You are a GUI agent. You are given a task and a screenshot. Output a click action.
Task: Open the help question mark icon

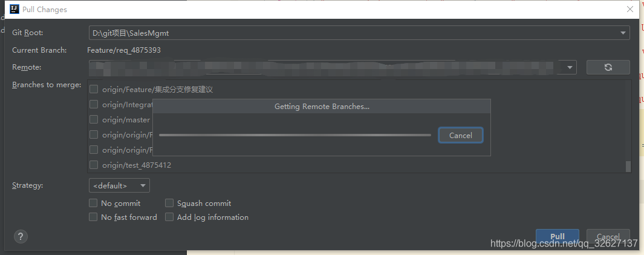pyautogui.click(x=21, y=236)
